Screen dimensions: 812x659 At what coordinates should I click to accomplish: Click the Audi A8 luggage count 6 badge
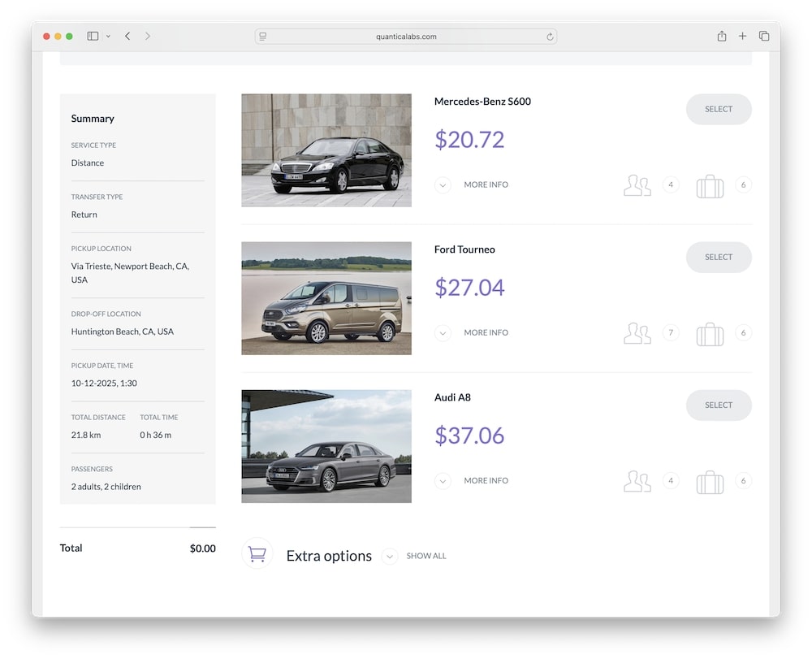pos(743,481)
